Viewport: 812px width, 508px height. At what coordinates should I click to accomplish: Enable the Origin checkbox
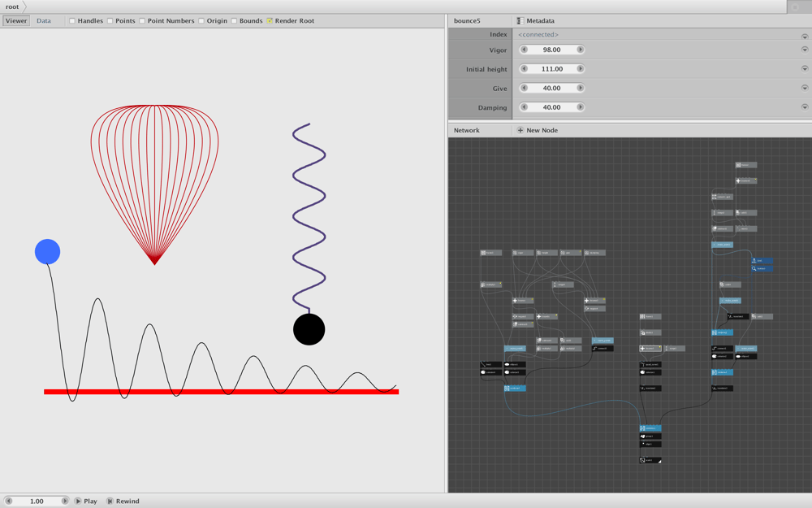[x=201, y=21]
